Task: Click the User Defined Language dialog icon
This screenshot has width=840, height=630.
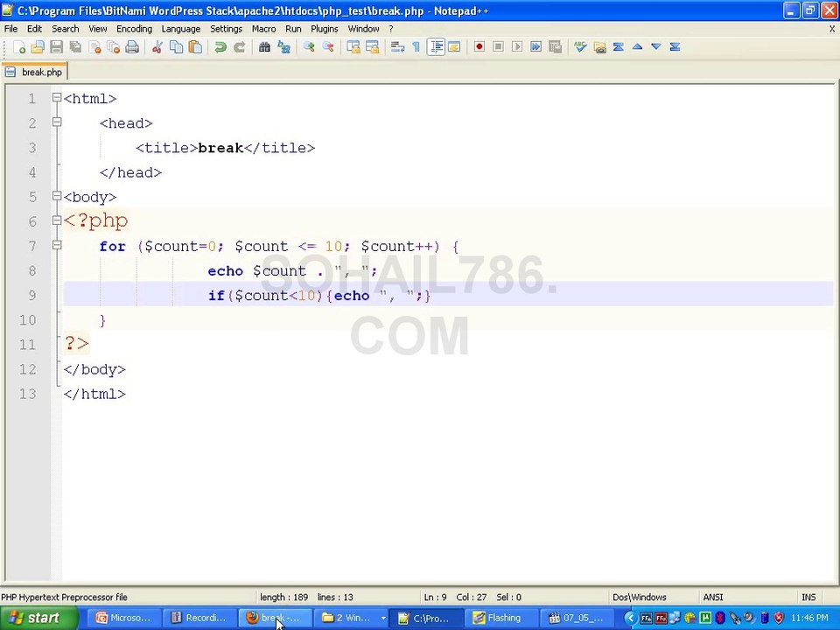Action: coord(454,47)
